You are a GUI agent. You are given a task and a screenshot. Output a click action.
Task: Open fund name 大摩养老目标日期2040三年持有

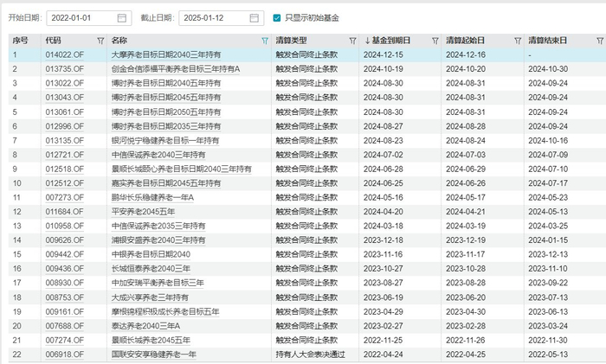point(166,54)
